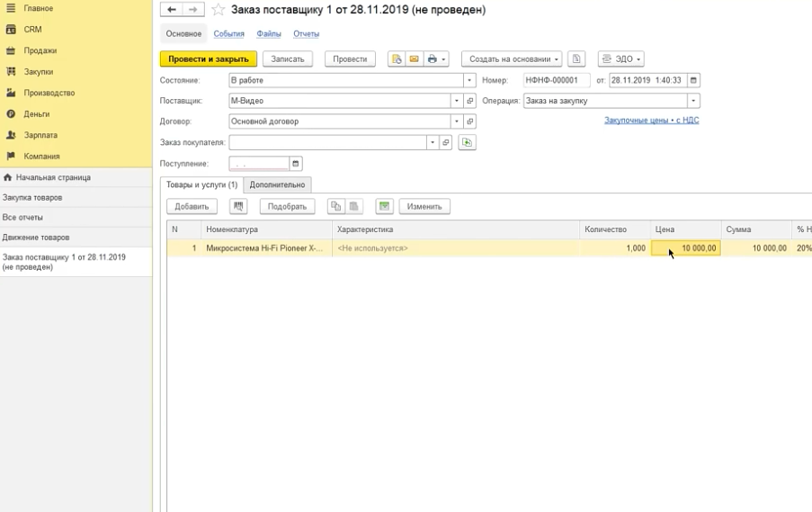812x512 pixels.
Task: Click the Закупочные цены с НДС link
Action: click(651, 121)
